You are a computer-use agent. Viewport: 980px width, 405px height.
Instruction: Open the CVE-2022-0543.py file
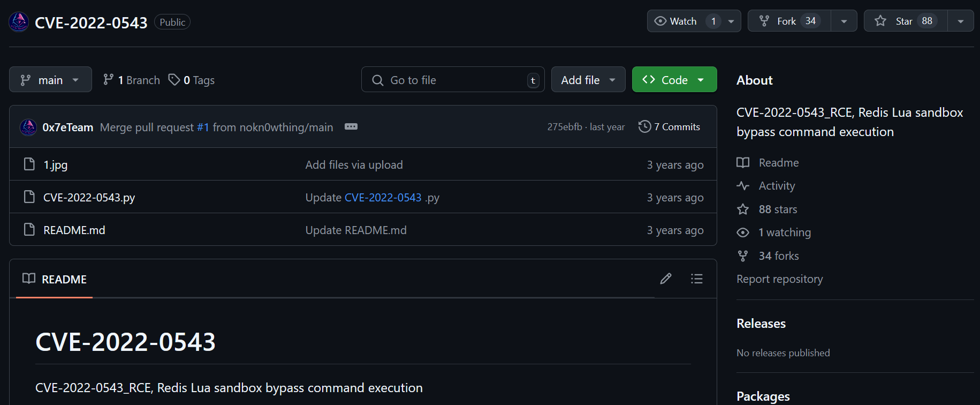point(89,198)
